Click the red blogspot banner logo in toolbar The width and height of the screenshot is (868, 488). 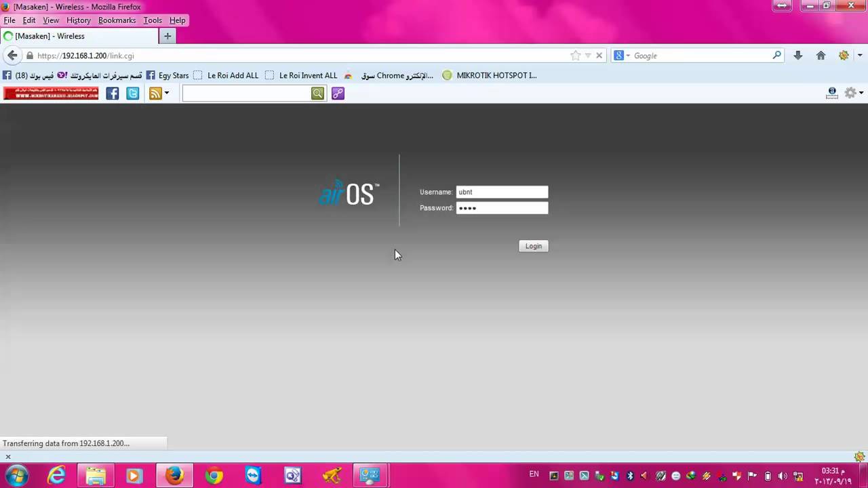51,94
